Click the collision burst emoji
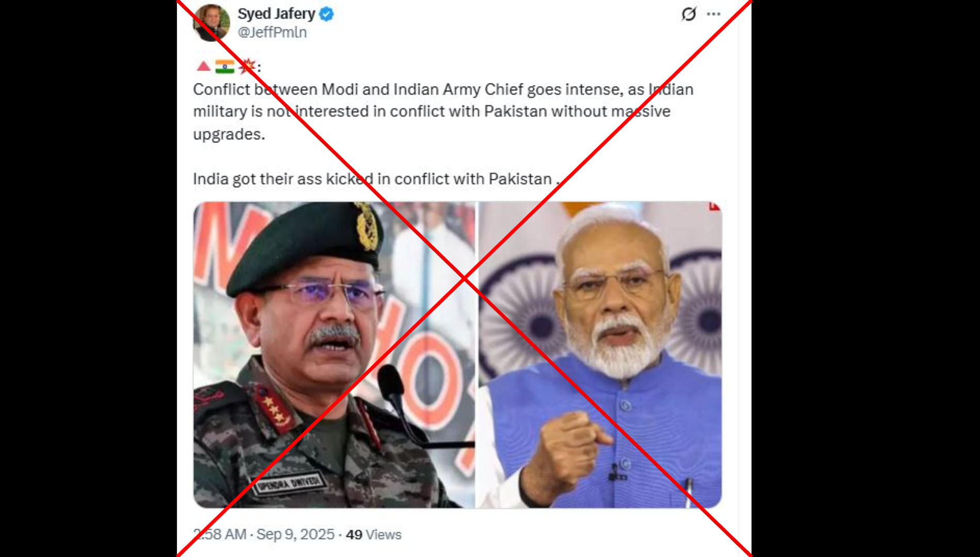This screenshot has width=980, height=557. [x=247, y=67]
